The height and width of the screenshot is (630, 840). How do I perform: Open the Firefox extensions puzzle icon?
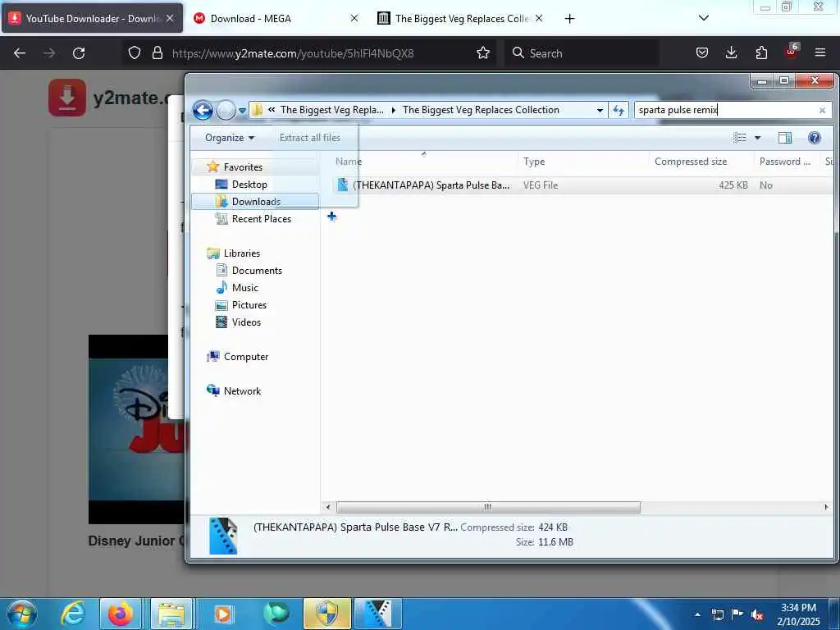coord(761,53)
